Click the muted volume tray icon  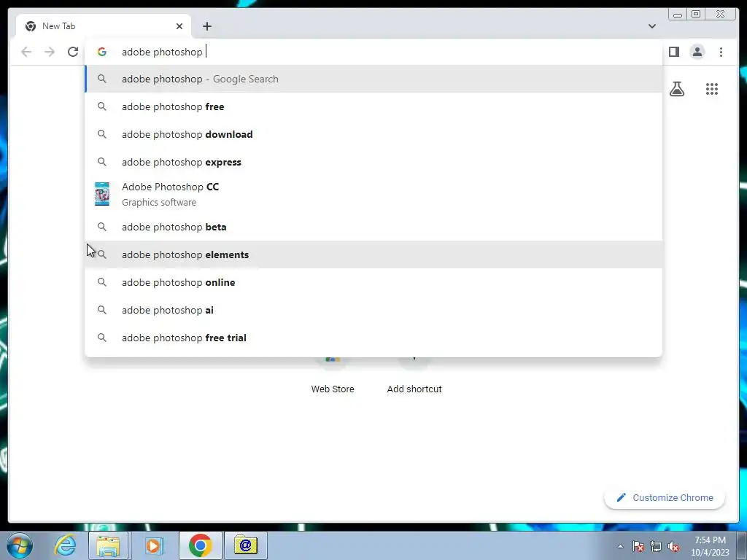tap(673, 546)
